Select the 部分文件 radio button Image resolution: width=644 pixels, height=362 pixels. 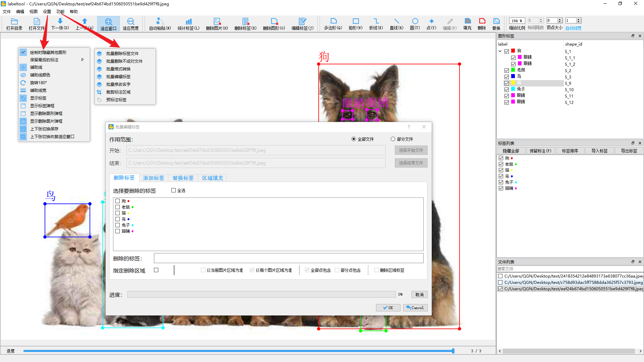393,139
